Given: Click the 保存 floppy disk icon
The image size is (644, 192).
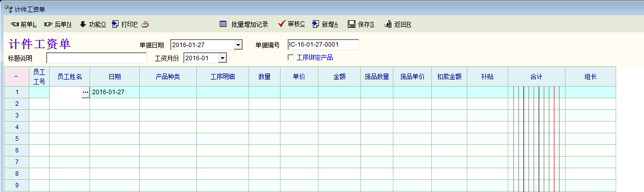Looking at the screenshot, I should click(x=351, y=24).
